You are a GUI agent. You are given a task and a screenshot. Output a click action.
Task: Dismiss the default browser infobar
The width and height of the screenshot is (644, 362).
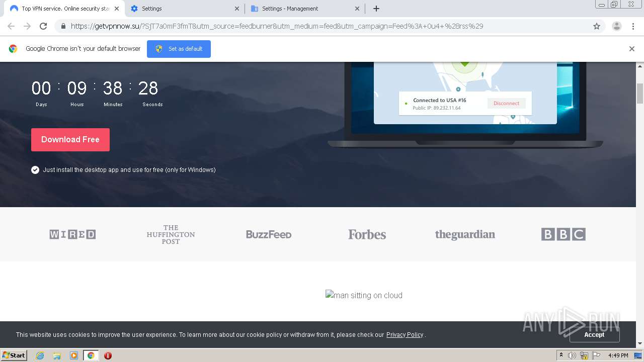[632, 49]
